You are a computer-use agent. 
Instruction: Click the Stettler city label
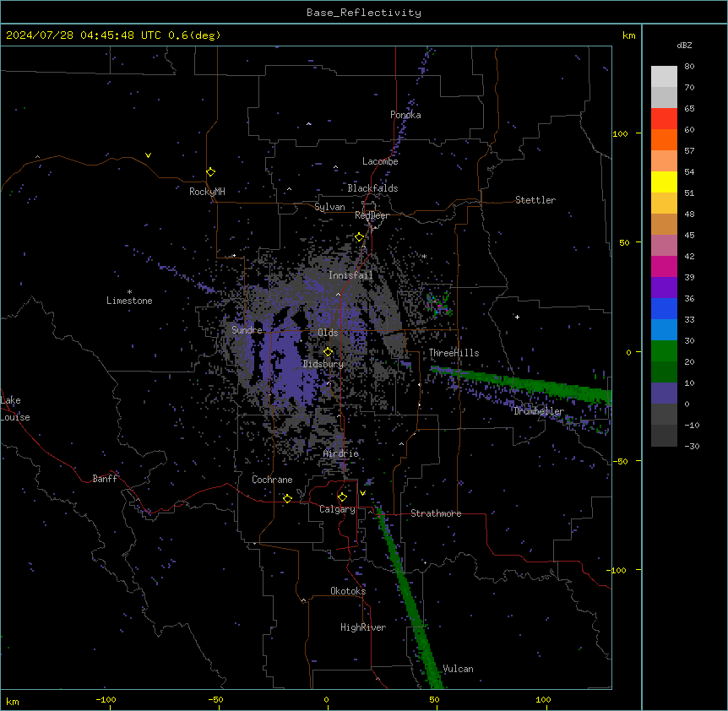tap(535, 200)
